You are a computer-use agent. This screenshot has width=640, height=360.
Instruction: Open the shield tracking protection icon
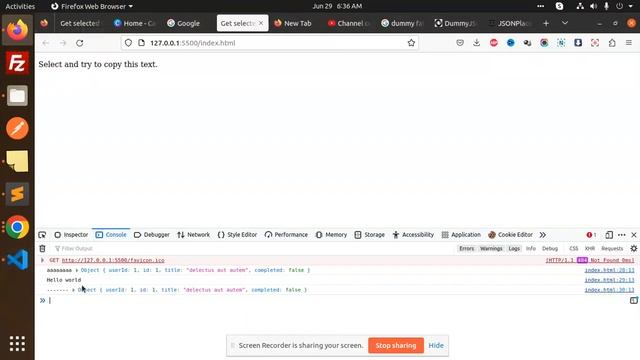pyautogui.click(x=128, y=43)
